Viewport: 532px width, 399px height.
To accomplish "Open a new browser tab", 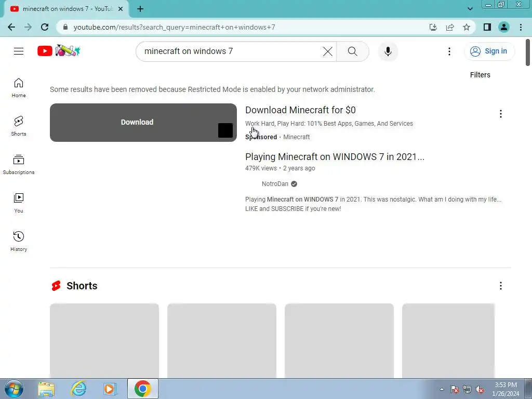I will pyautogui.click(x=140, y=9).
